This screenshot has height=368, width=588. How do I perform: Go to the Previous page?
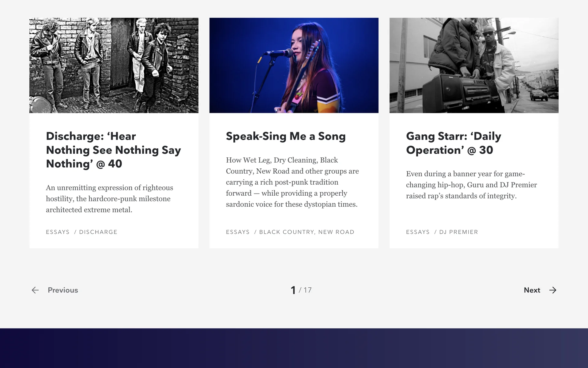tap(63, 290)
